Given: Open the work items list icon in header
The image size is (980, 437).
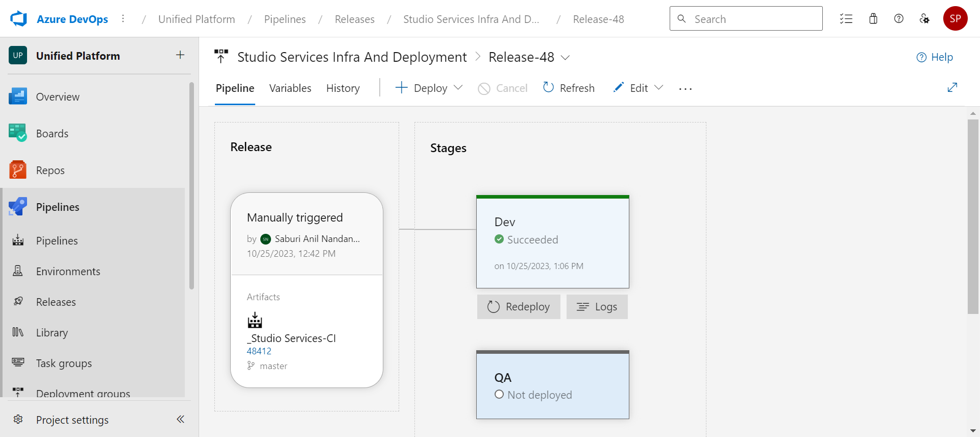Looking at the screenshot, I should coord(846,19).
